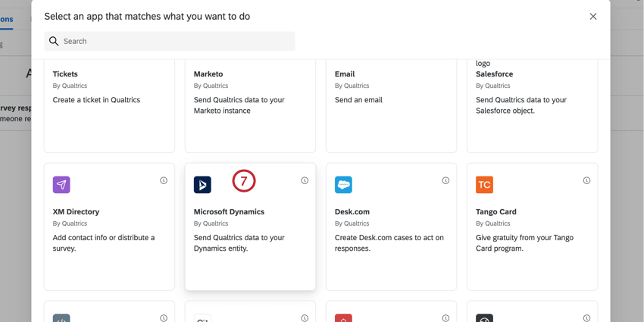The image size is (644, 322).
Task: Show info for Tango Card
Action: (586, 181)
